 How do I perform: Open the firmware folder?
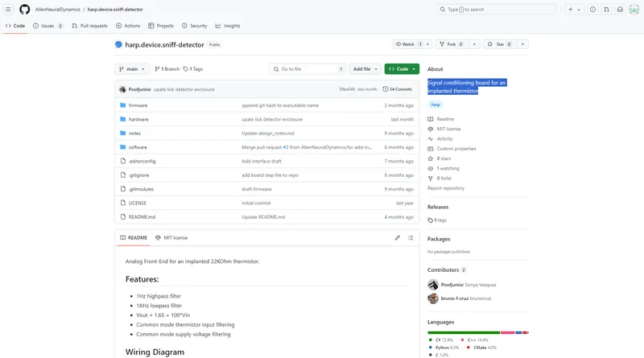point(138,105)
